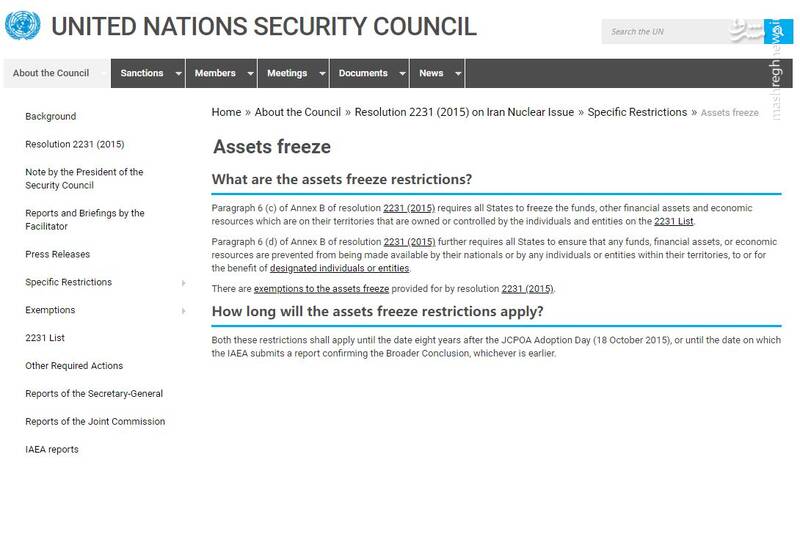
Task: Open the Members menu
Action: 215,73
